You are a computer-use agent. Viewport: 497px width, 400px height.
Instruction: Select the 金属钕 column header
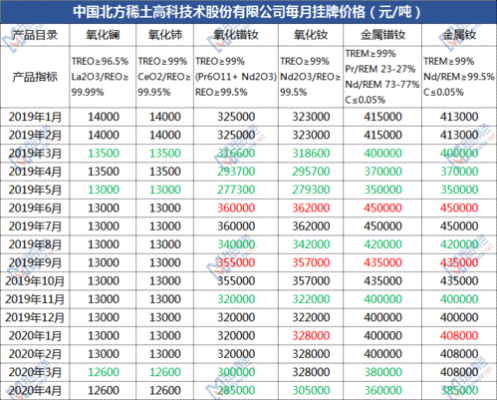pos(459,35)
